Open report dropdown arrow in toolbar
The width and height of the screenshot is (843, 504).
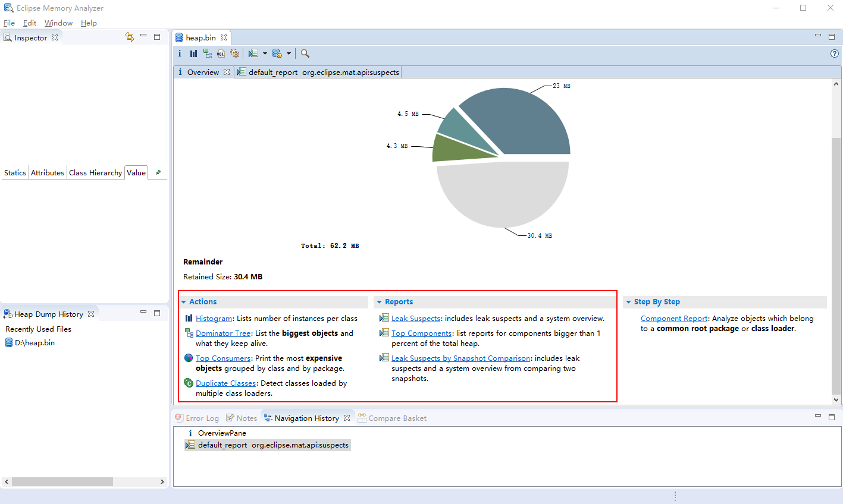pos(265,53)
